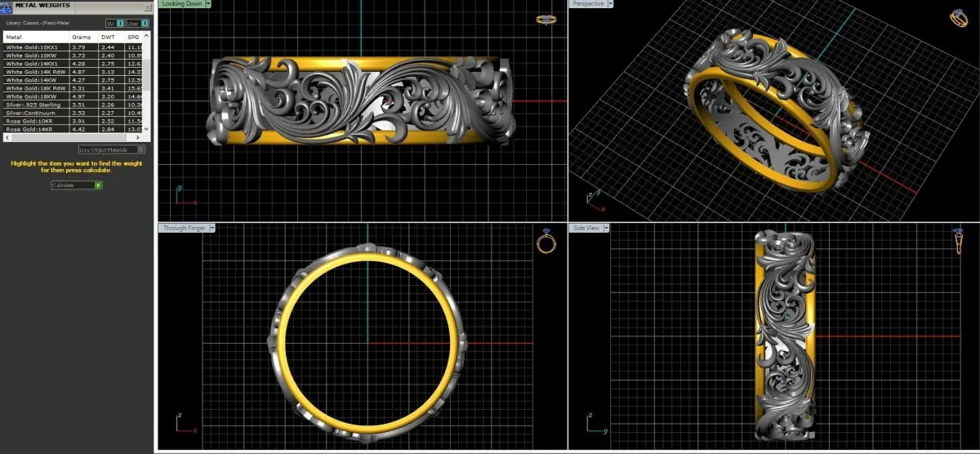Image resolution: width=980 pixels, height=454 pixels.
Task: Click the 3.41 DWT value for 18K PdW
Action: click(x=107, y=88)
